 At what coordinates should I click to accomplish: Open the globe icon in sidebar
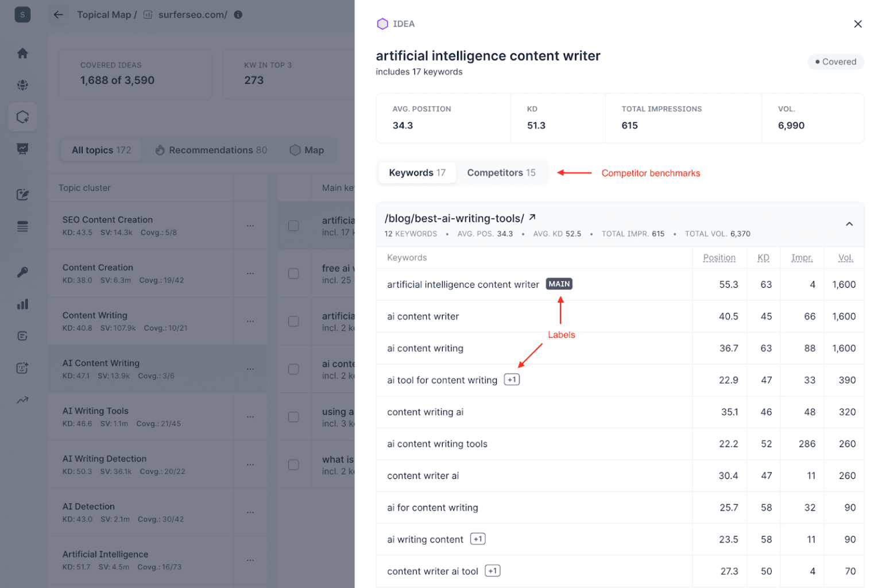pyautogui.click(x=22, y=85)
